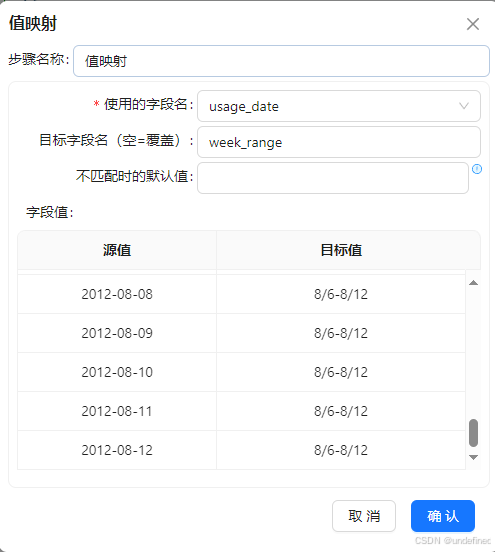Image resolution: width=495 pixels, height=552 pixels.
Task: Click target value in 2012-08-08 row
Action: 341,294
